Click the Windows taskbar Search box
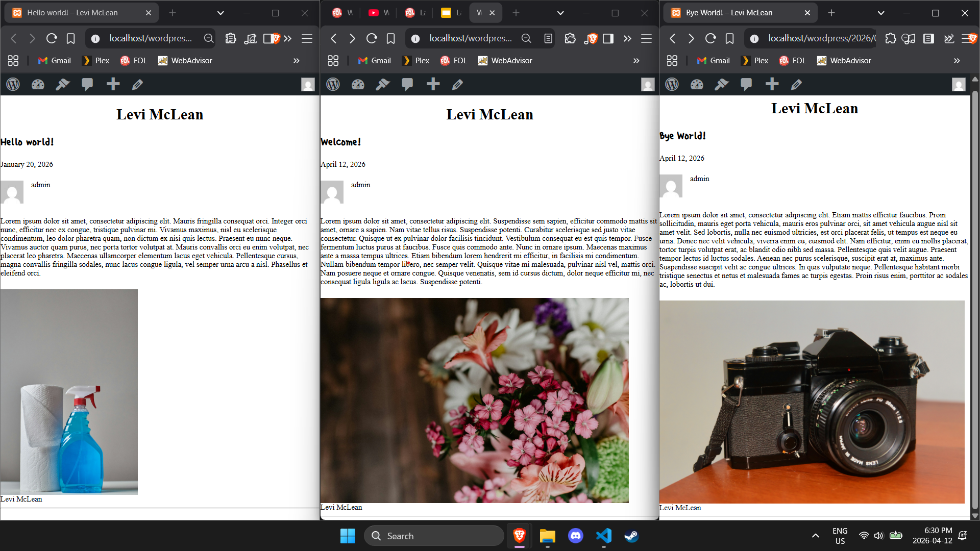The height and width of the screenshot is (551, 980). point(434,536)
